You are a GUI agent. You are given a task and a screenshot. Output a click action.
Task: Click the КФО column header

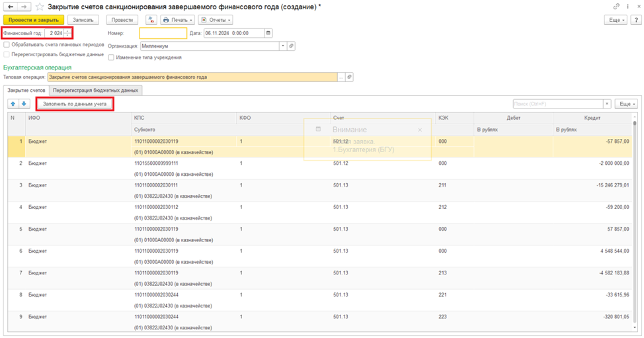(283, 118)
